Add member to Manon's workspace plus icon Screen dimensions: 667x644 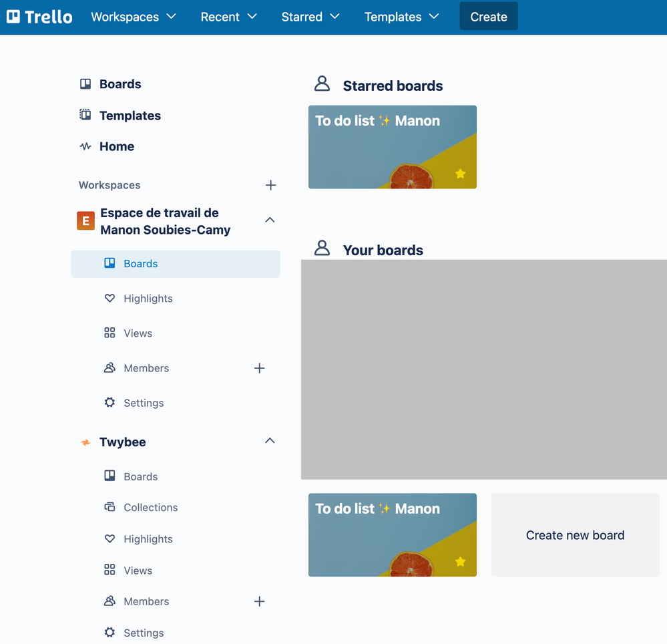[260, 368]
